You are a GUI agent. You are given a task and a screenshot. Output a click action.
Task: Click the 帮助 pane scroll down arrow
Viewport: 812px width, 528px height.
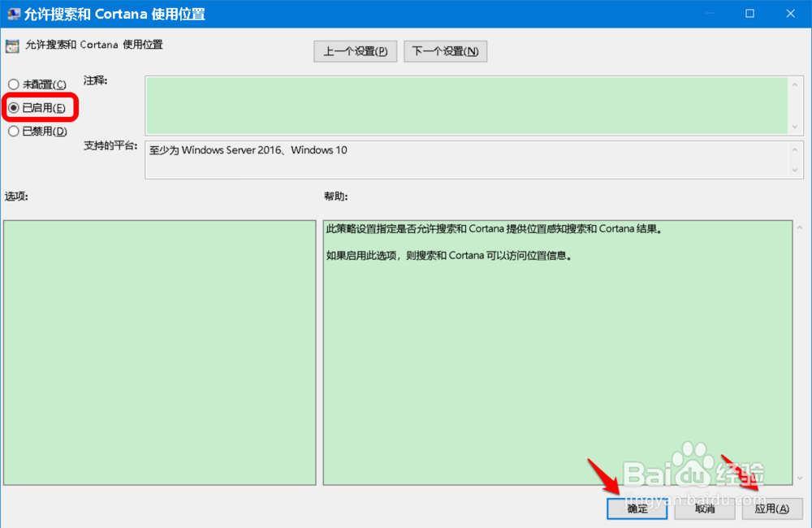[800, 478]
